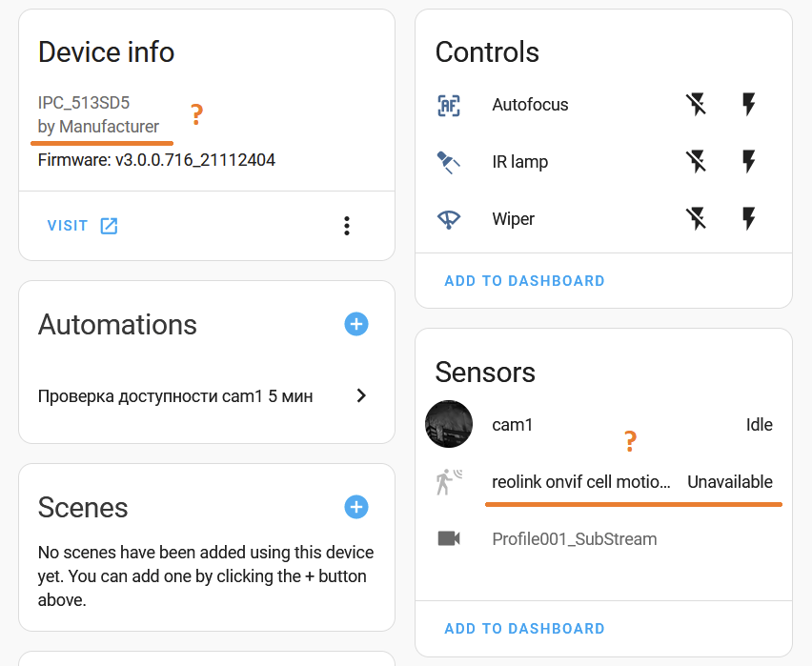The width and height of the screenshot is (812, 666).
Task: Click the Automations heading
Action: coord(117,325)
